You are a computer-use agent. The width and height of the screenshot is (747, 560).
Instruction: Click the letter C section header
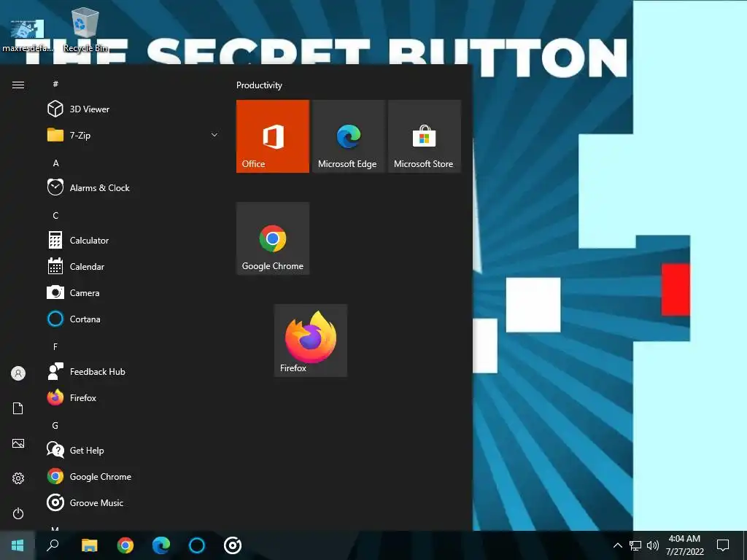click(x=55, y=215)
